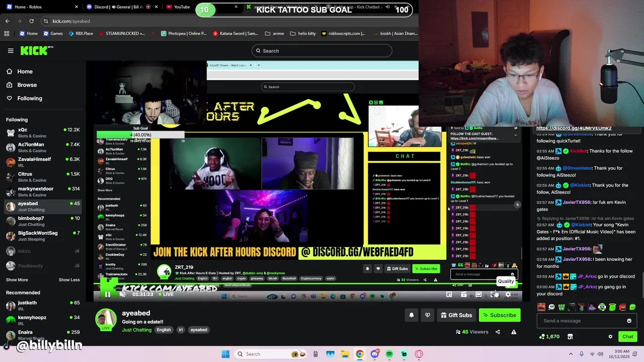The width and height of the screenshot is (644, 362).
Task: Click the English tag
Action: (x=164, y=330)
